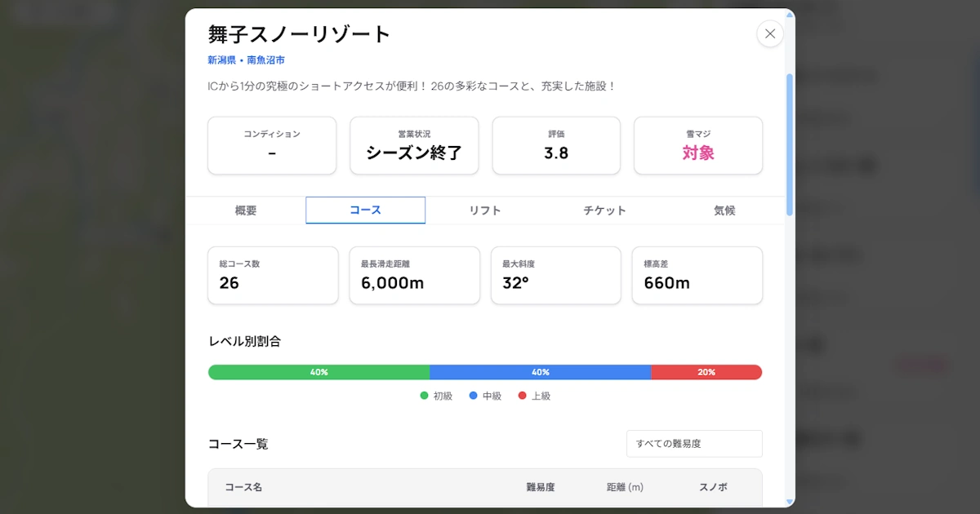Viewport: 980px width, 514px height.
Task: Click the 難易度 column header
Action: (x=541, y=487)
